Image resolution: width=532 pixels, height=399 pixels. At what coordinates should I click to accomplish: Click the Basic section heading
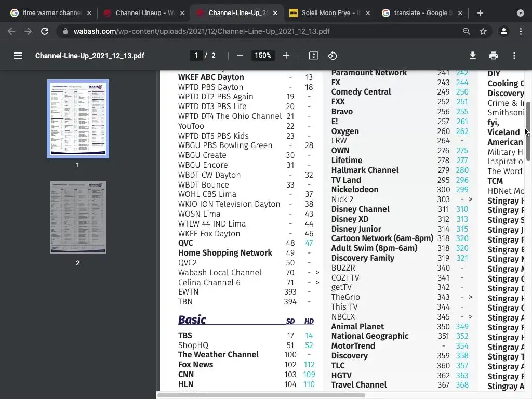[192, 320]
